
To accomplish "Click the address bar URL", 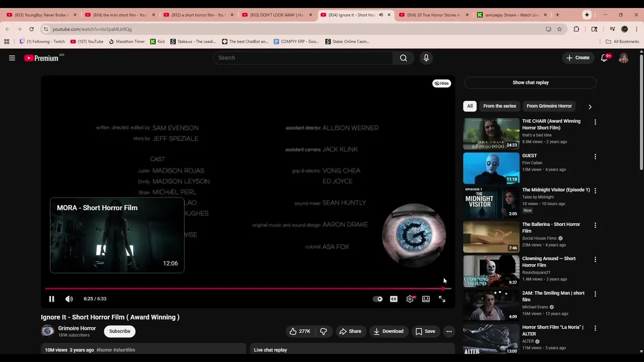I will point(92,29).
